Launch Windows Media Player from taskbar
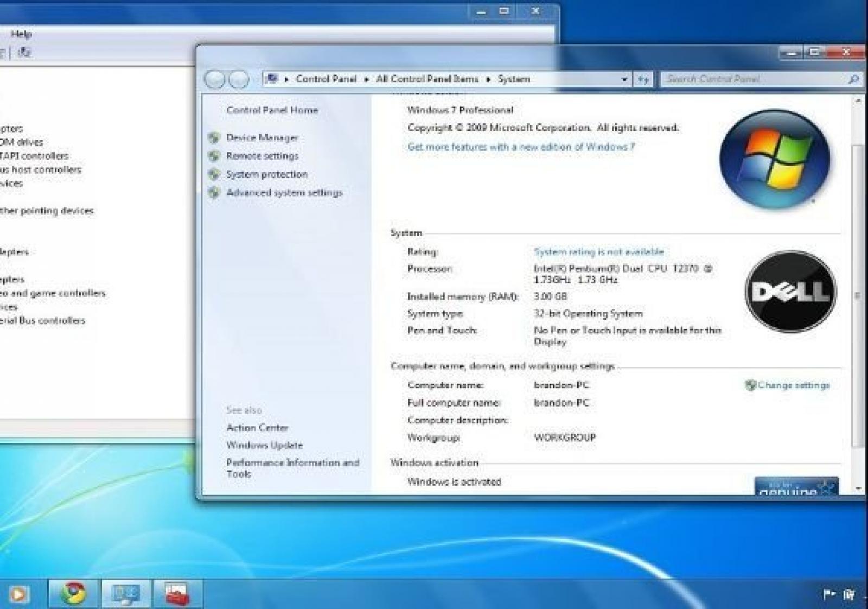This screenshot has width=868, height=609. pyautogui.click(x=17, y=594)
